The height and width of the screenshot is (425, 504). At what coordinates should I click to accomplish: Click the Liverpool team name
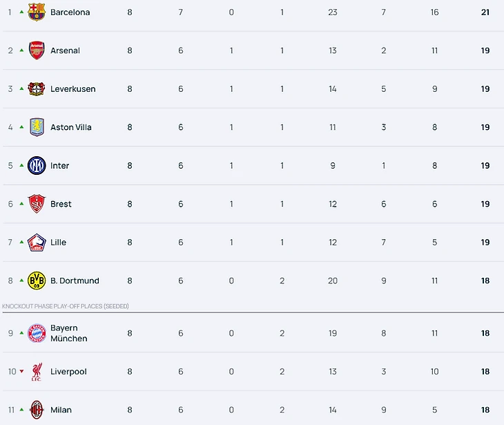[x=68, y=372]
